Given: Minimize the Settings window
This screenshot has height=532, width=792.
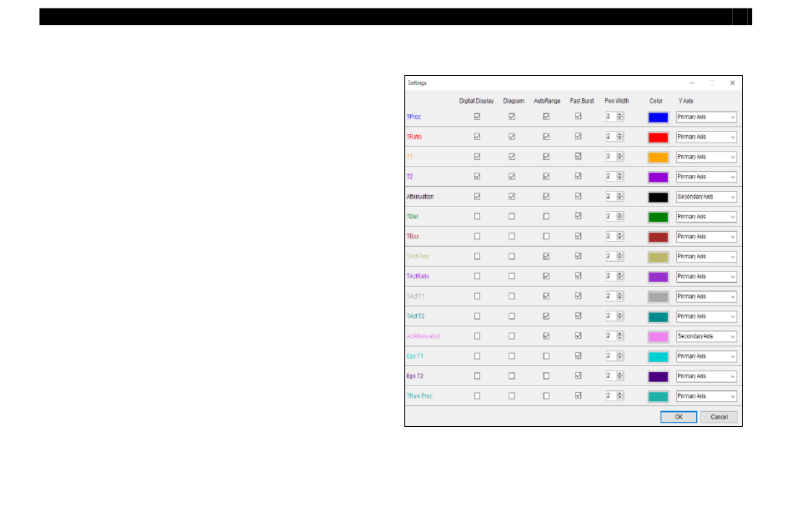Looking at the screenshot, I should [692, 83].
